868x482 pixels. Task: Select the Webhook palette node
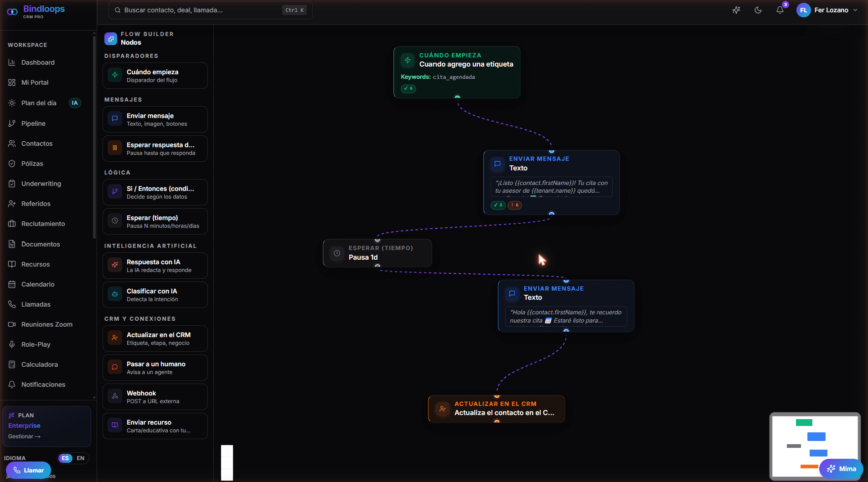point(155,397)
